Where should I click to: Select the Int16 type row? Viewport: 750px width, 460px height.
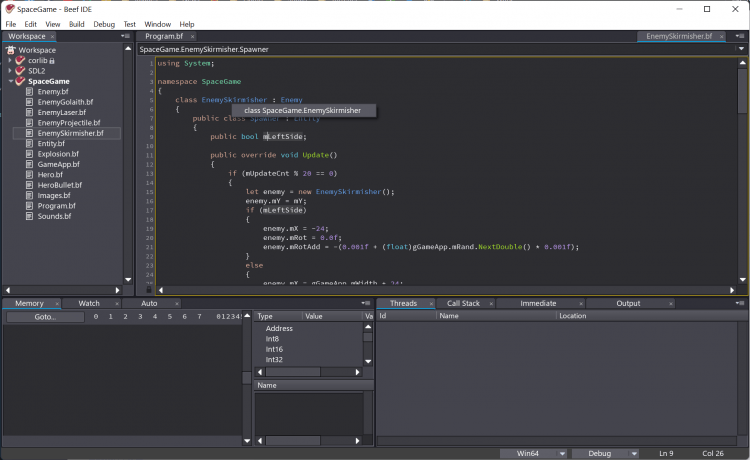coord(273,349)
